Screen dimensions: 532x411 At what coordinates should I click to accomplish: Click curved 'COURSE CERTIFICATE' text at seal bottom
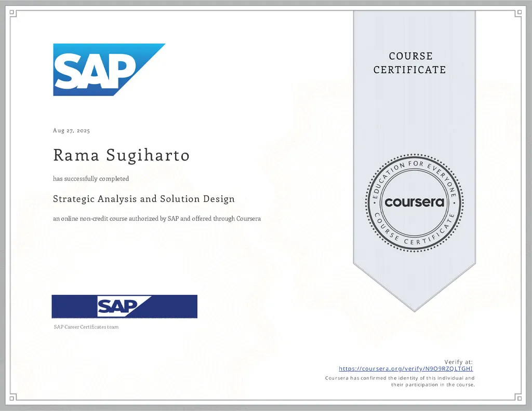pos(415,236)
